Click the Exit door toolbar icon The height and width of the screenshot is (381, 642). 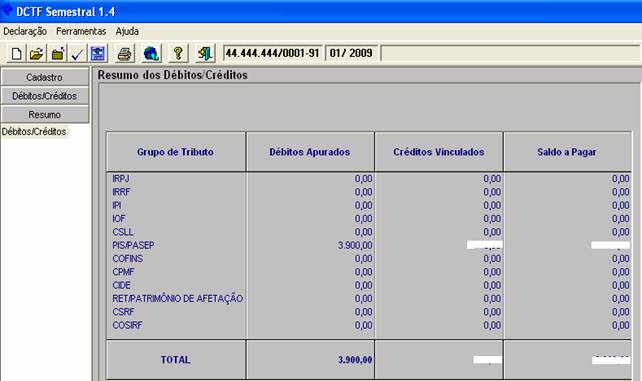point(205,54)
